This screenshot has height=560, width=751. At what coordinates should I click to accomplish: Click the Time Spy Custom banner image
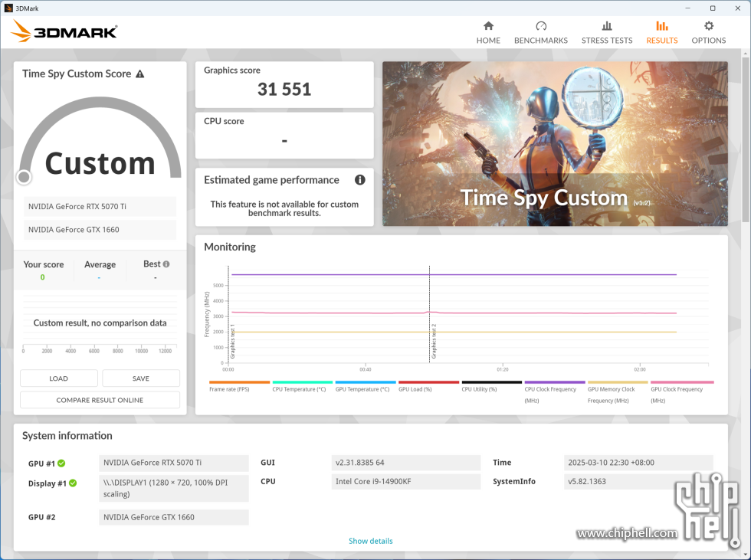click(555, 143)
